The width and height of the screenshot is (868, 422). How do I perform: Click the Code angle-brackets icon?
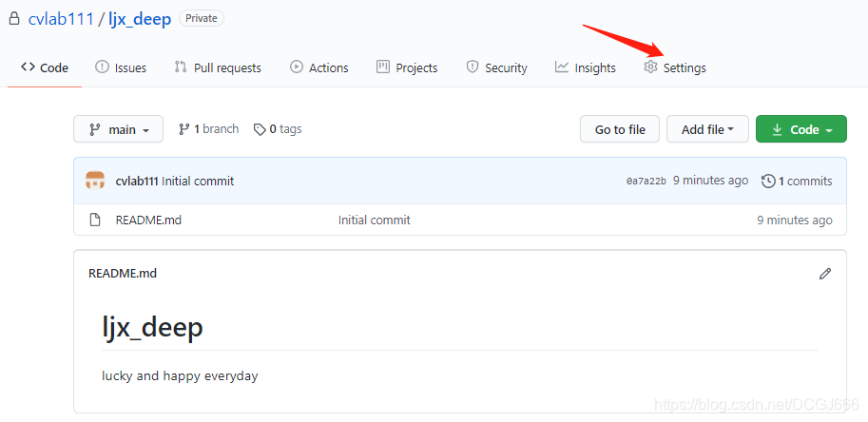(28, 67)
